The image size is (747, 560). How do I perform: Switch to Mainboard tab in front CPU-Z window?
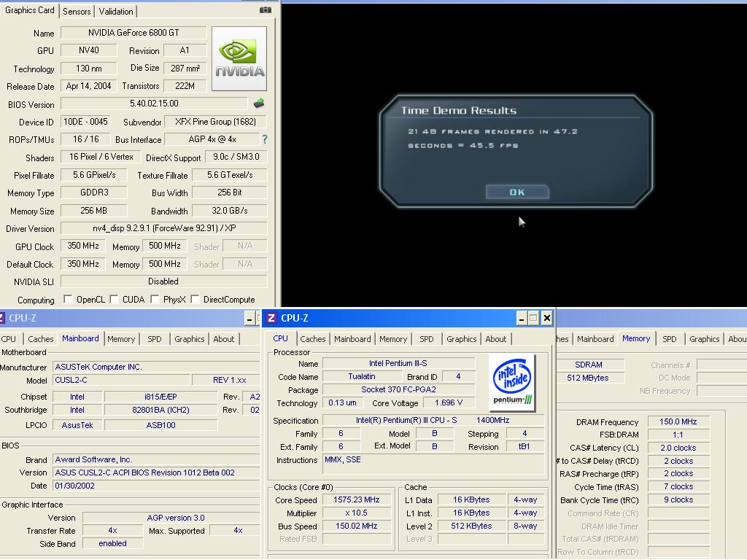coord(352,339)
